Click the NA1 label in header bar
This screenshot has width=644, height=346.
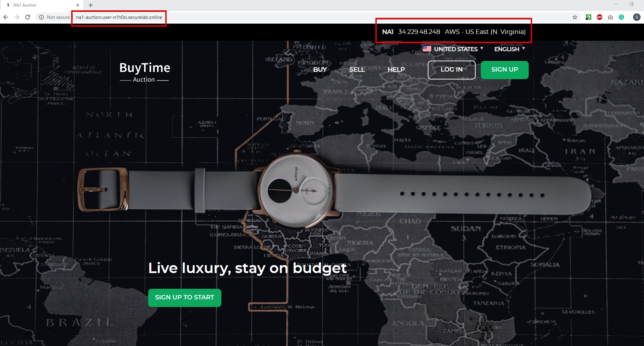point(388,32)
